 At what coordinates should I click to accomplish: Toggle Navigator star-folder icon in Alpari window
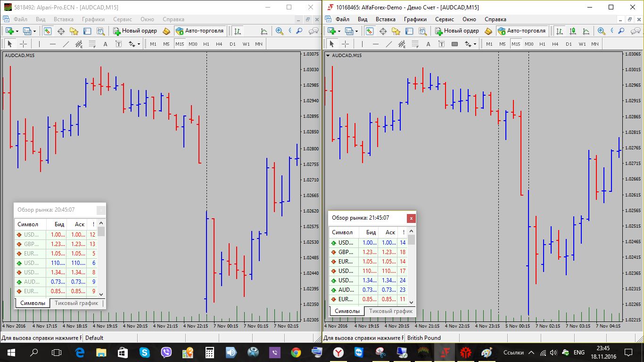pyautogui.click(x=74, y=31)
